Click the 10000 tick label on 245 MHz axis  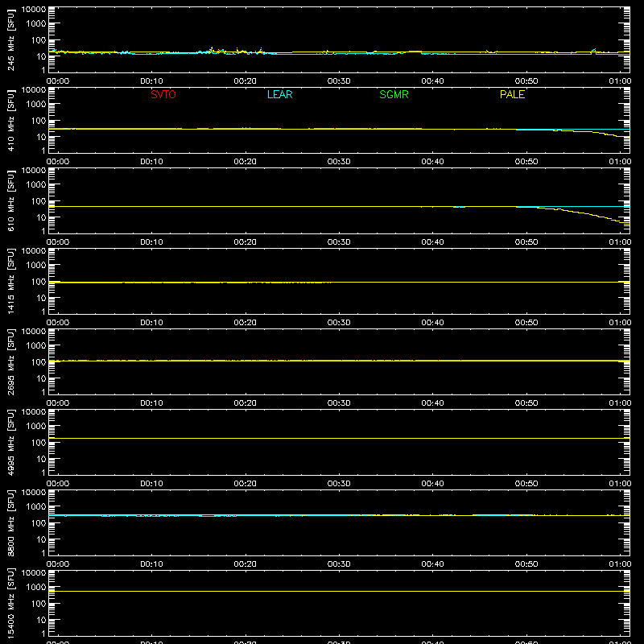(34, 10)
